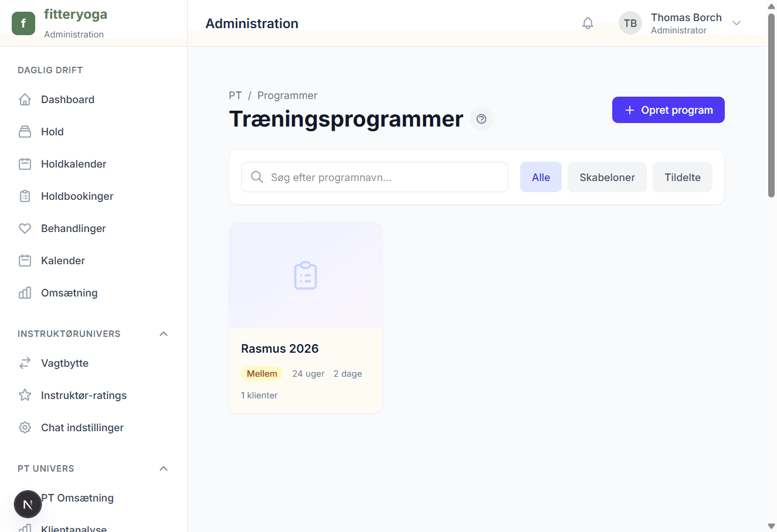Click the Opret program button
The width and height of the screenshot is (777, 532).
coord(668,110)
